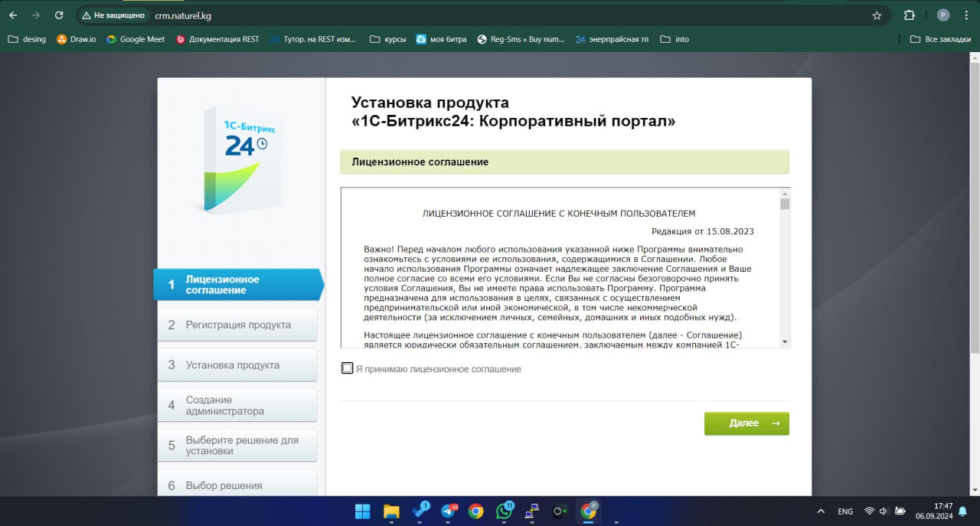This screenshot has height=526, width=980.
Task: Tick 'Я принимаю лицензионное соглашение' checkbox
Action: tap(348, 368)
